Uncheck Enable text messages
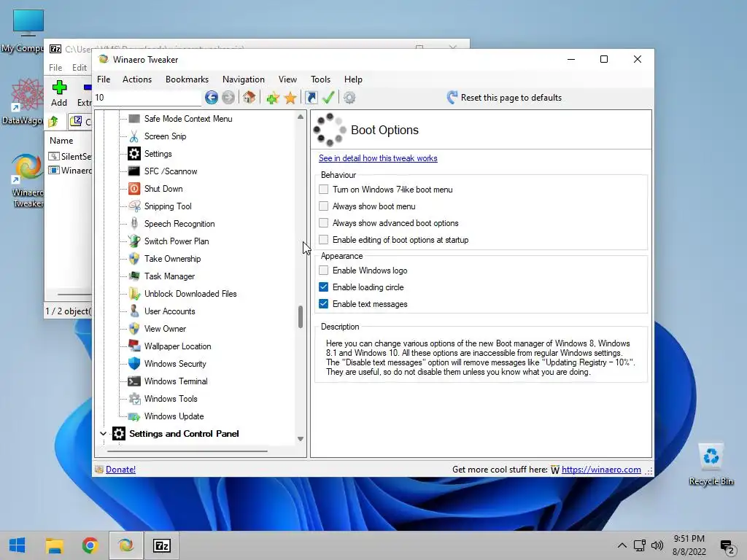This screenshot has height=560, width=747. click(323, 304)
